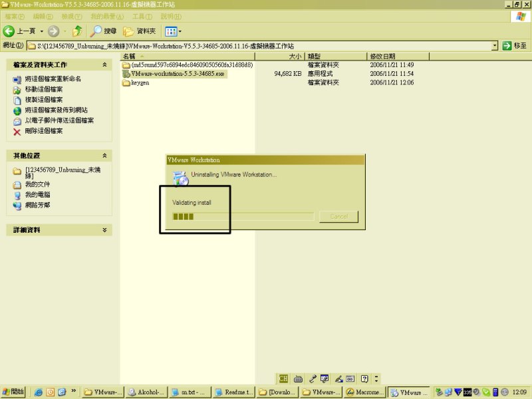
Task: Click the uninstall progress bar
Action: (x=243, y=217)
